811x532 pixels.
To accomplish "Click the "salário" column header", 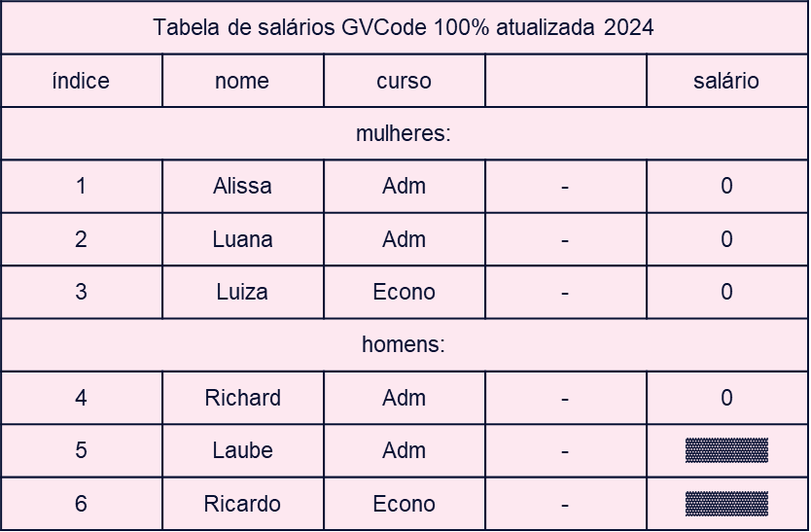I will point(726,81).
